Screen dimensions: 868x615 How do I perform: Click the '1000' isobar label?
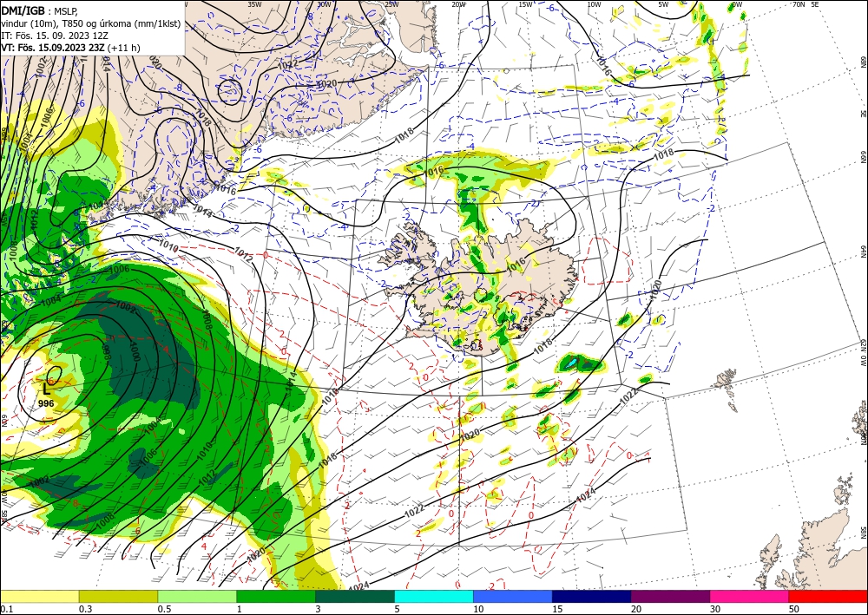(134, 351)
